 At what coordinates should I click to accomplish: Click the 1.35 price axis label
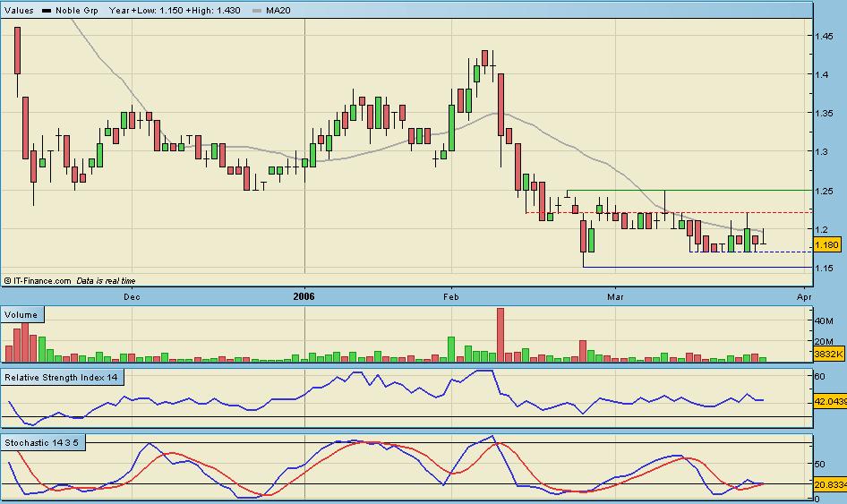(824, 114)
